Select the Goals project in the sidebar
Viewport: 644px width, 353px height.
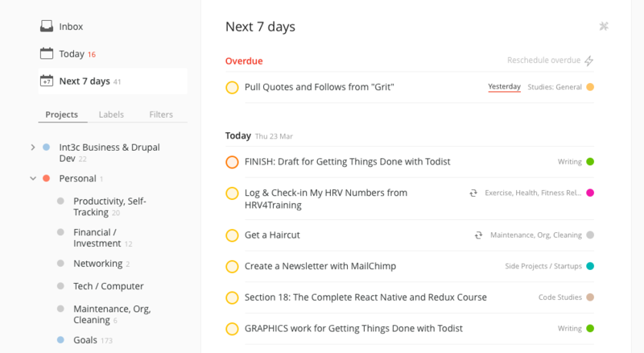click(85, 340)
